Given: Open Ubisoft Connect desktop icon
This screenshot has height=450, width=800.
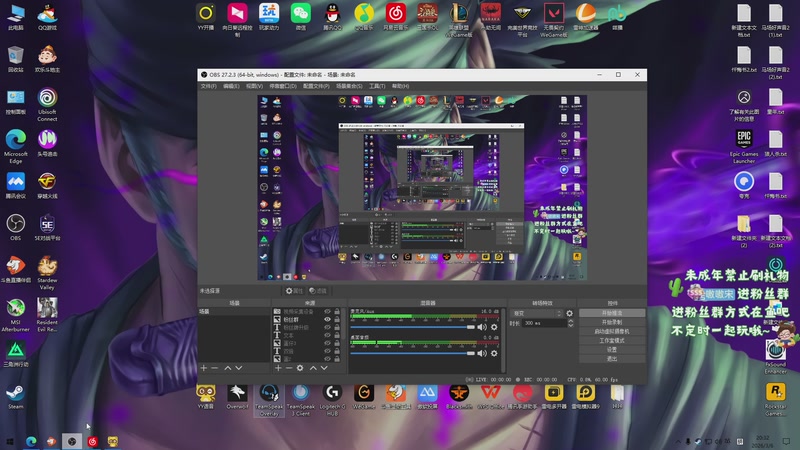Looking at the screenshot, I should point(47,105).
